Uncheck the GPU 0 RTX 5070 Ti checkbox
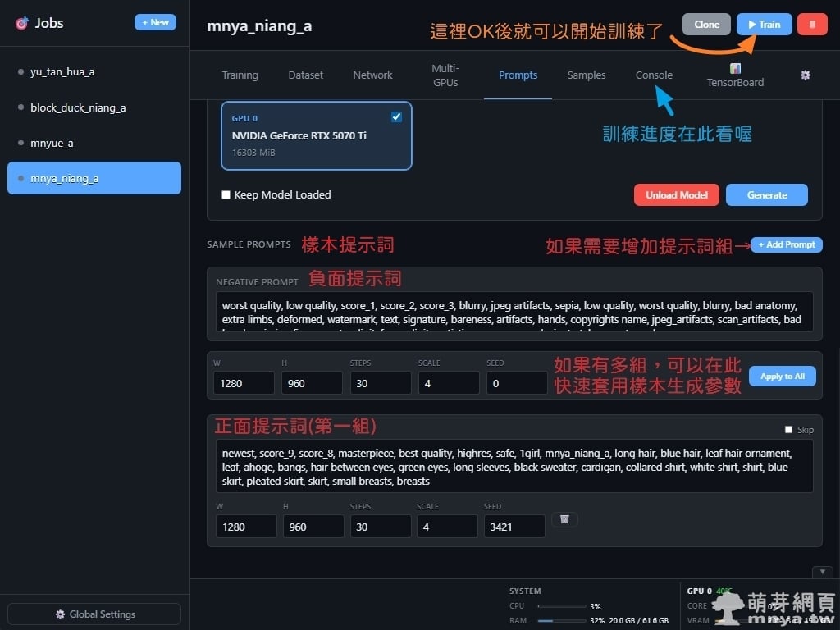840x630 pixels. (x=397, y=117)
